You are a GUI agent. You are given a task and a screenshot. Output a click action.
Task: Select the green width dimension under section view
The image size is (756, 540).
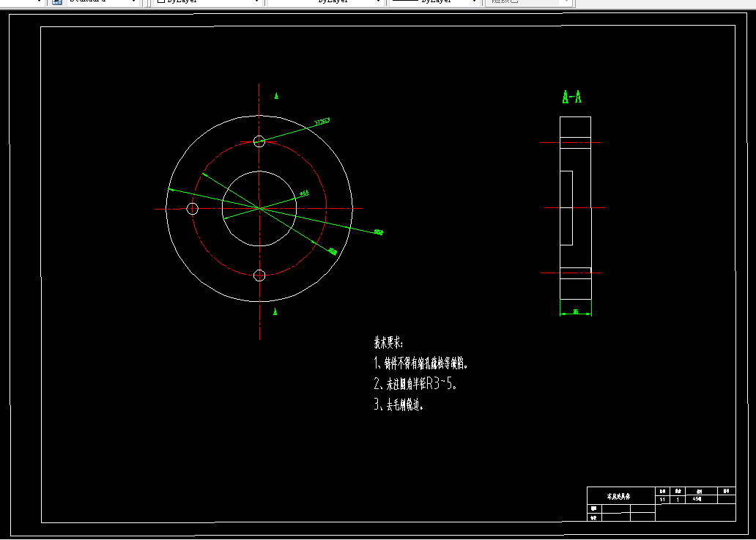pyautogui.click(x=576, y=312)
